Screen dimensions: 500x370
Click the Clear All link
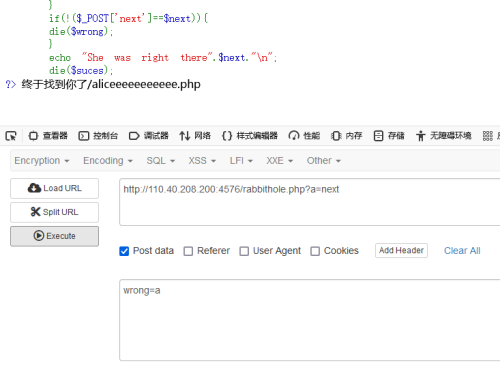point(462,251)
